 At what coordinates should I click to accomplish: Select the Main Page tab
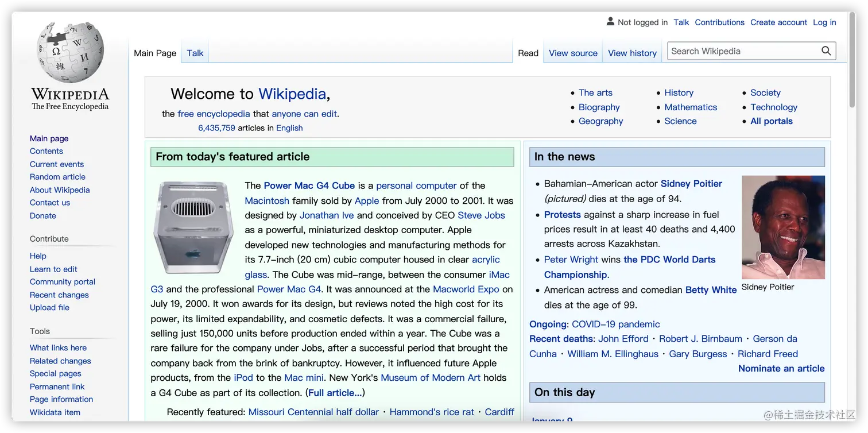click(x=155, y=53)
